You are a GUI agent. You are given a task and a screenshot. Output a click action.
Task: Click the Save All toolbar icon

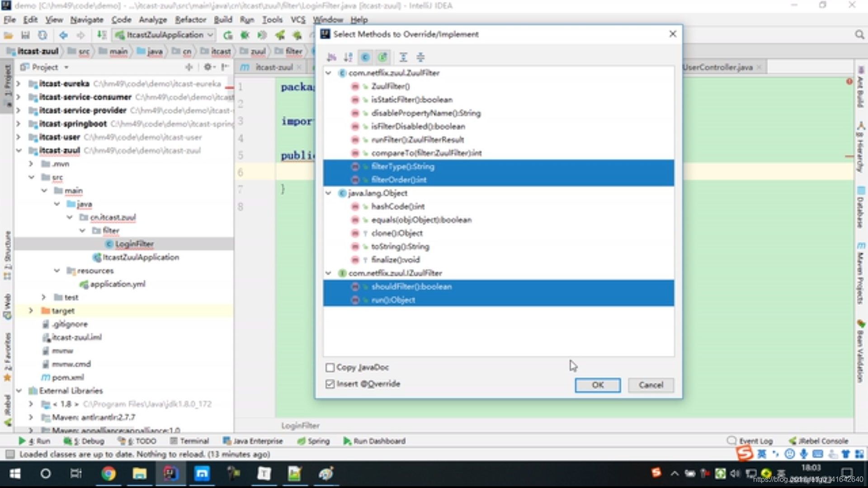[25, 35]
